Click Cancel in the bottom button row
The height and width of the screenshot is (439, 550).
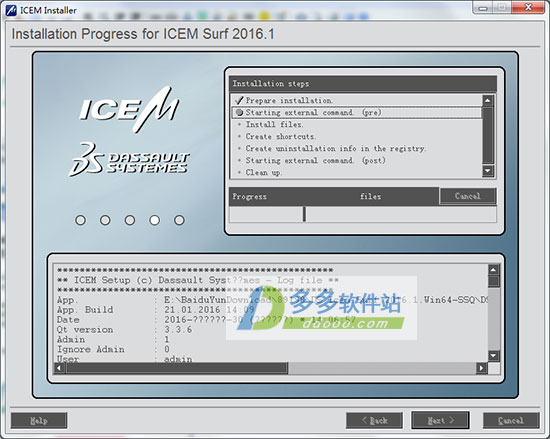pyautogui.click(x=511, y=420)
